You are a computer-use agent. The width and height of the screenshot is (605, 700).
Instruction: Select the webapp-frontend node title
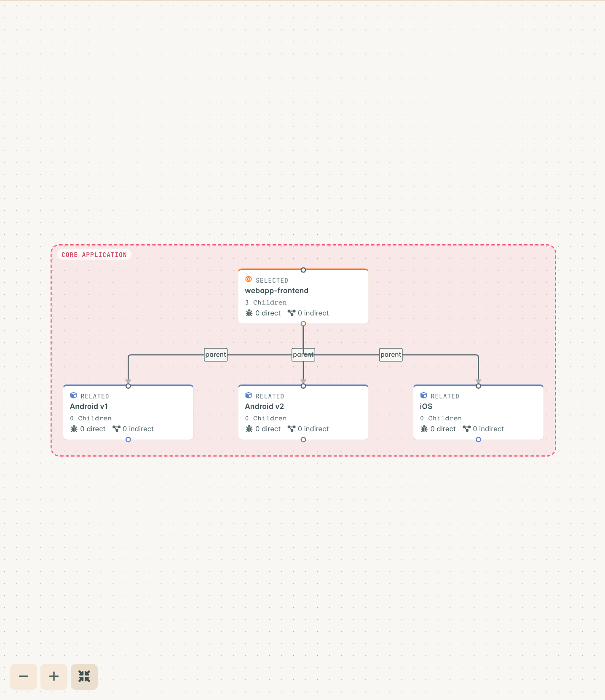click(x=276, y=291)
